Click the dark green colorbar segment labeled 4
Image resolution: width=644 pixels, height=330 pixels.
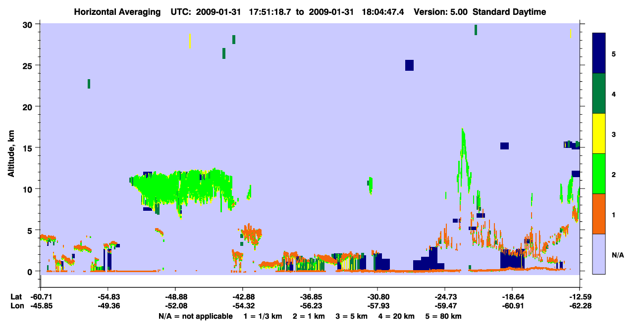click(599, 94)
